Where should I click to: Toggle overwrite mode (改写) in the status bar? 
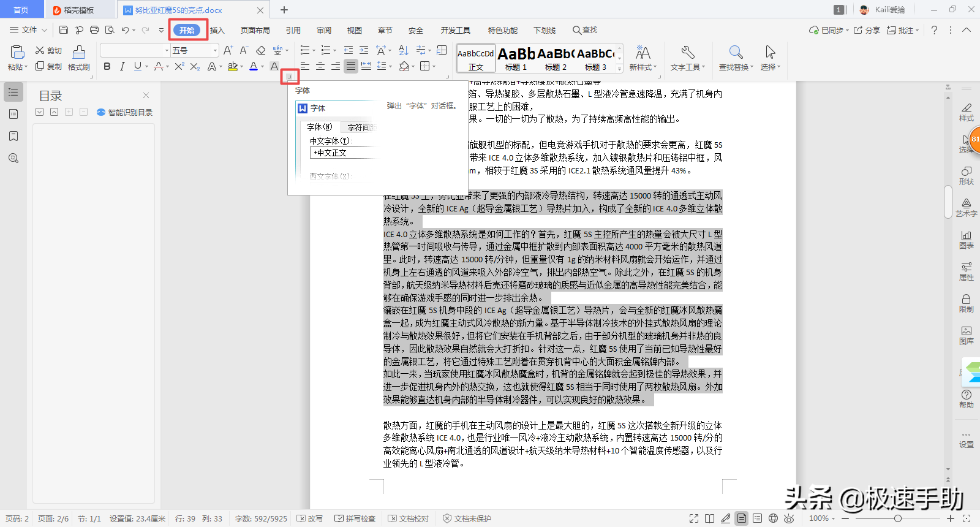click(310, 518)
